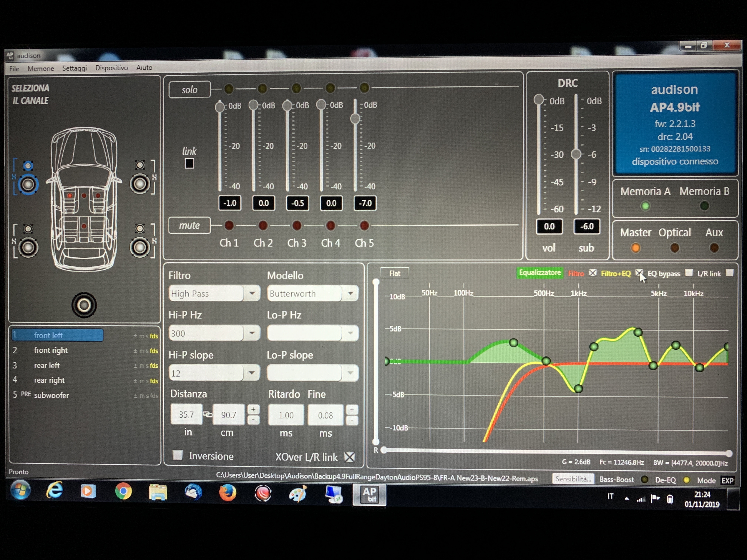The height and width of the screenshot is (560, 747).
Task: Click the Ch 5 level slider handle
Action: [x=355, y=119]
